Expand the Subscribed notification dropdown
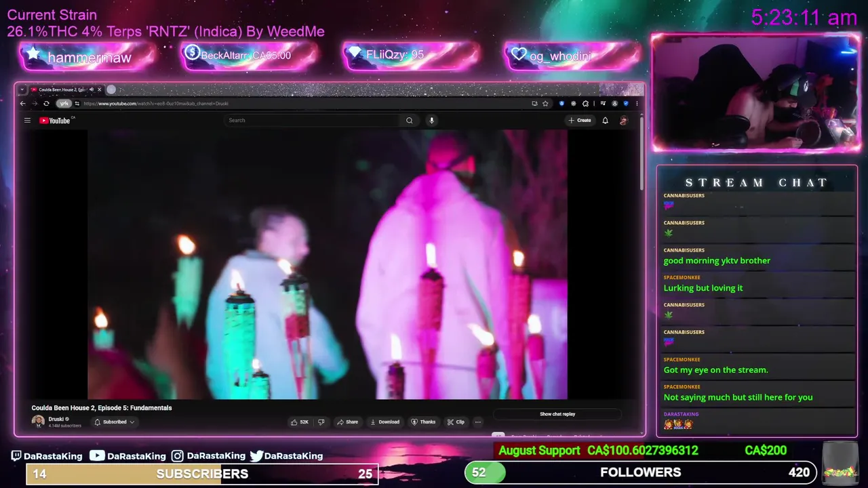This screenshot has height=488, width=868. coord(115,422)
